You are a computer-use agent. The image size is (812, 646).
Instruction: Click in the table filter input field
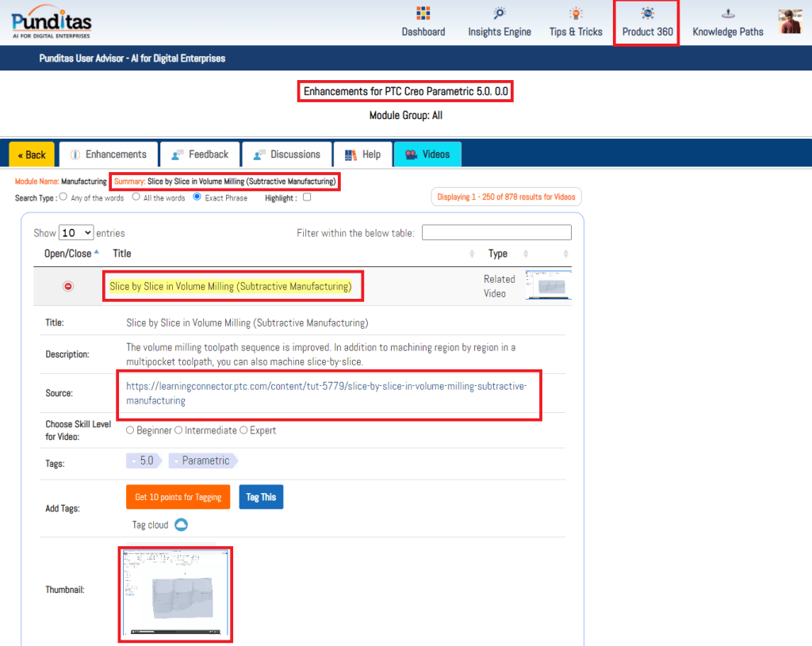pyautogui.click(x=496, y=233)
